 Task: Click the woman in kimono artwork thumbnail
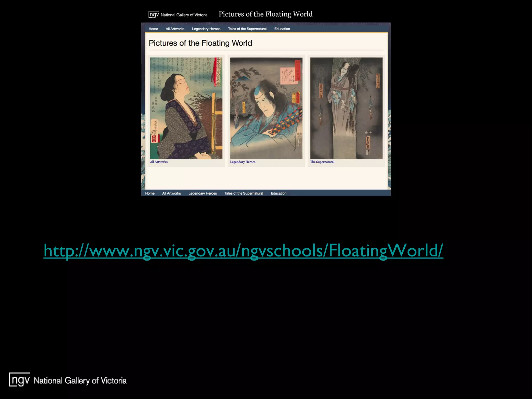[x=186, y=108]
